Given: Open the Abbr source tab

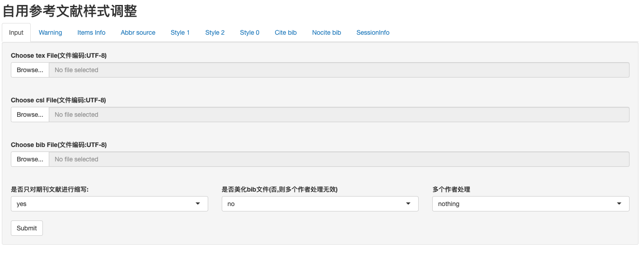Looking at the screenshot, I should 138,32.
